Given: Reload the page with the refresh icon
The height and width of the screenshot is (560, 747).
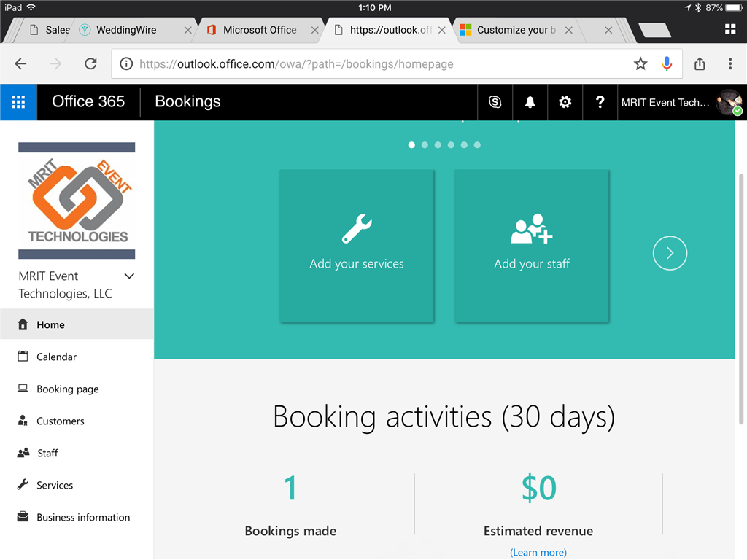Looking at the screenshot, I should pos(90,64).
